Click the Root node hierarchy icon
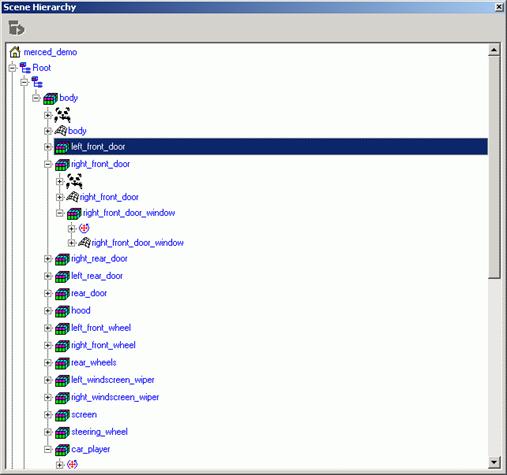 click(25, 68)
